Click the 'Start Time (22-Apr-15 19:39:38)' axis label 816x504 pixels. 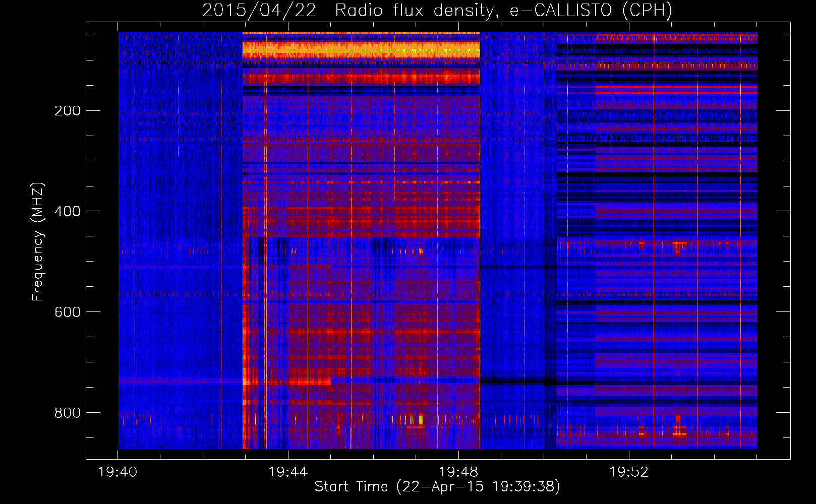coord(437,487)
